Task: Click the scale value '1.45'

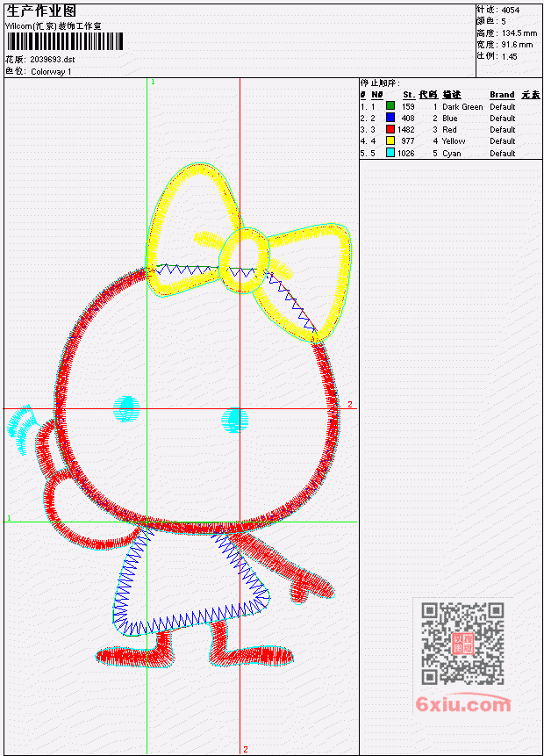Action: [509, 57]
